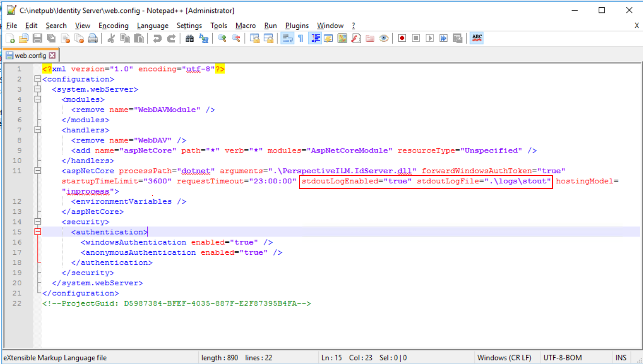Play back the recorded macro
The width and height of the screenshot is (643, 364).
[430, 39]
